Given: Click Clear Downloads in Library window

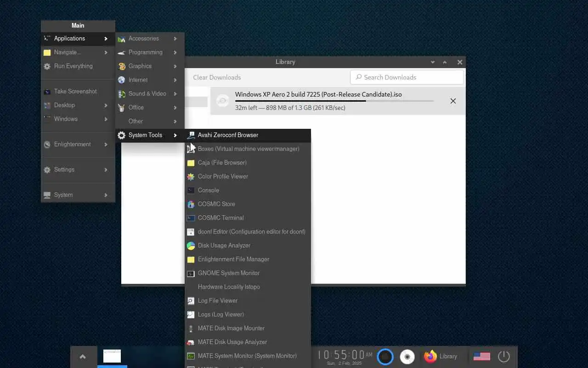Looking at the screenshot, I should tap(217, 77).
